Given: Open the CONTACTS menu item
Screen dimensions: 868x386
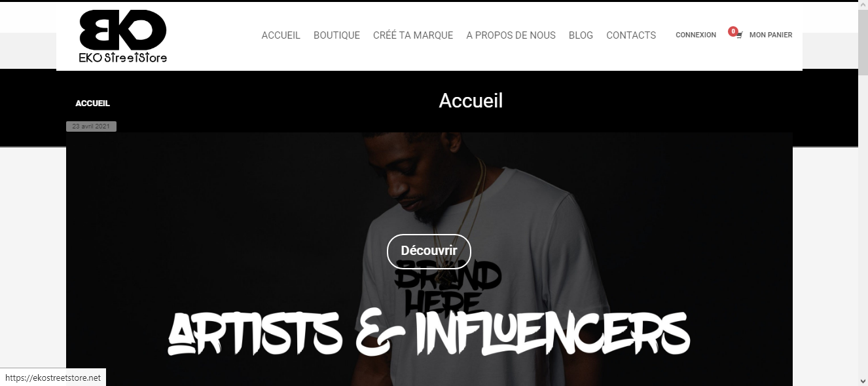Looking at the screenshot, I should point(631,35).
